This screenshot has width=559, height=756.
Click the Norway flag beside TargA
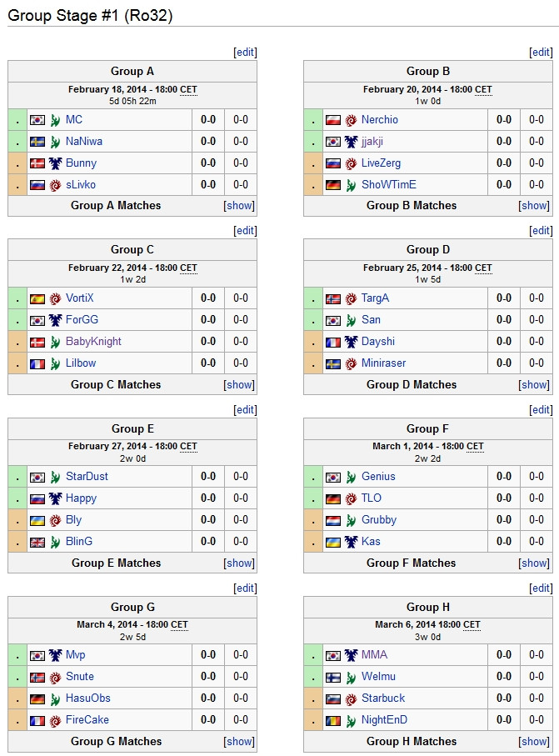pos(333,298)
